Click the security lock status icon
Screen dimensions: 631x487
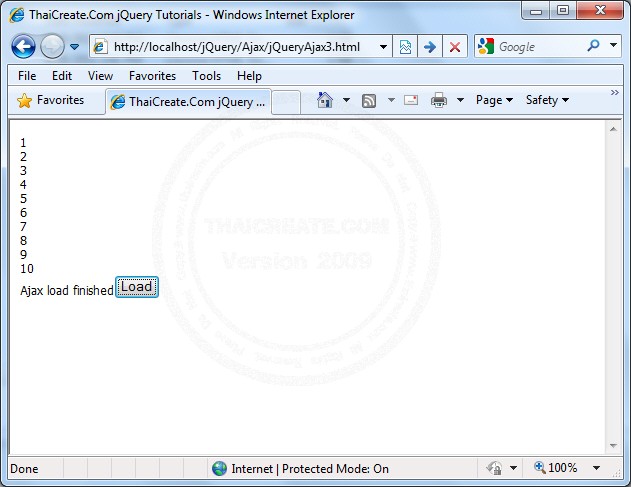pos(495,468)
